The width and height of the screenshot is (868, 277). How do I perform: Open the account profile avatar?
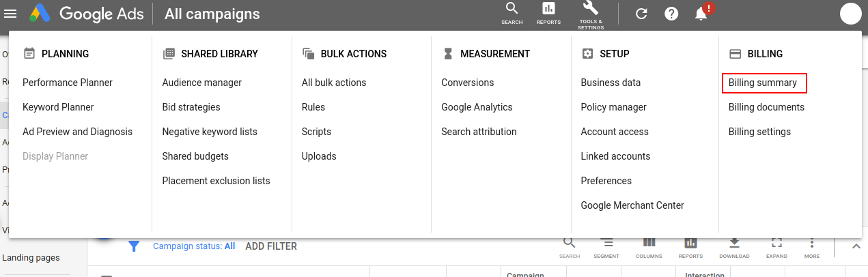[x=850, y=14]
